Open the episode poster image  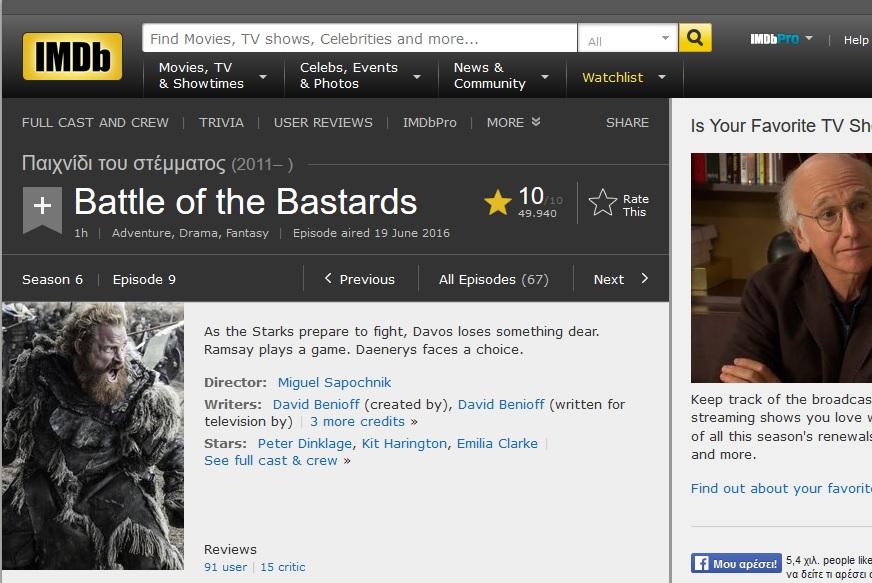click(93, 436)
